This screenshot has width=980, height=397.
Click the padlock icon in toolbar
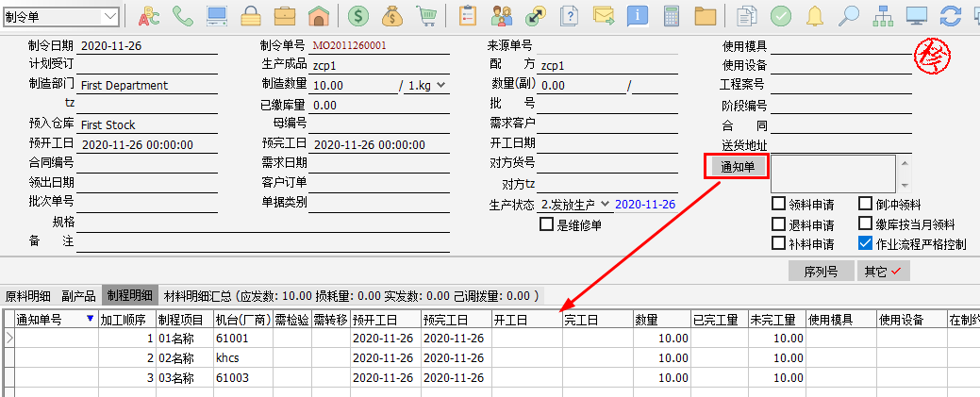pyautogui.click(x=251, y=16)
